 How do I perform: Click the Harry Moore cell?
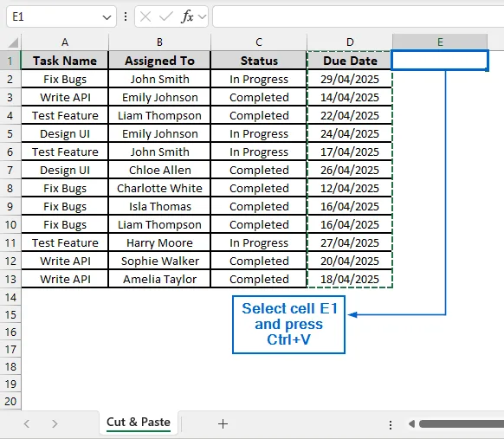coord(159,242)
